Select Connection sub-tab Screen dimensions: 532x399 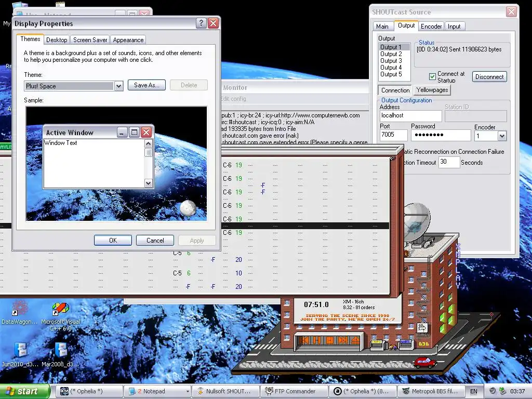tap(395, 90)
